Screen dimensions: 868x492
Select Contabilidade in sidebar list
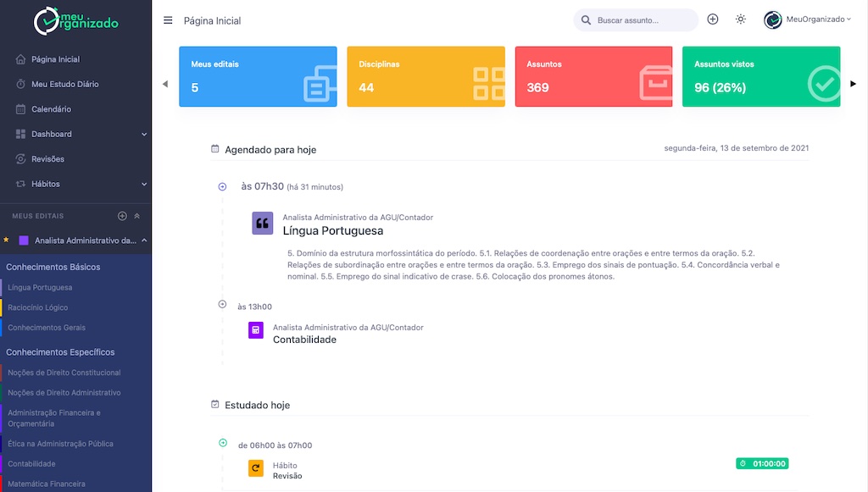click(x=31, y=463)
